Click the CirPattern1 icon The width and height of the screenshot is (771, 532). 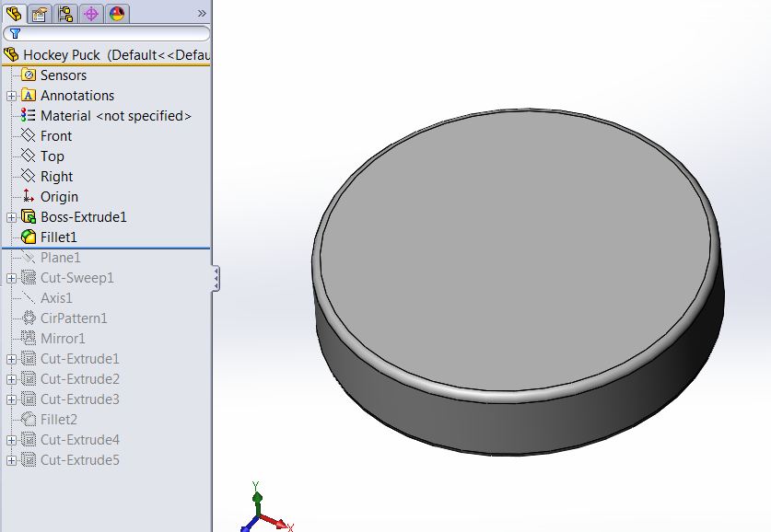point(29,318)
